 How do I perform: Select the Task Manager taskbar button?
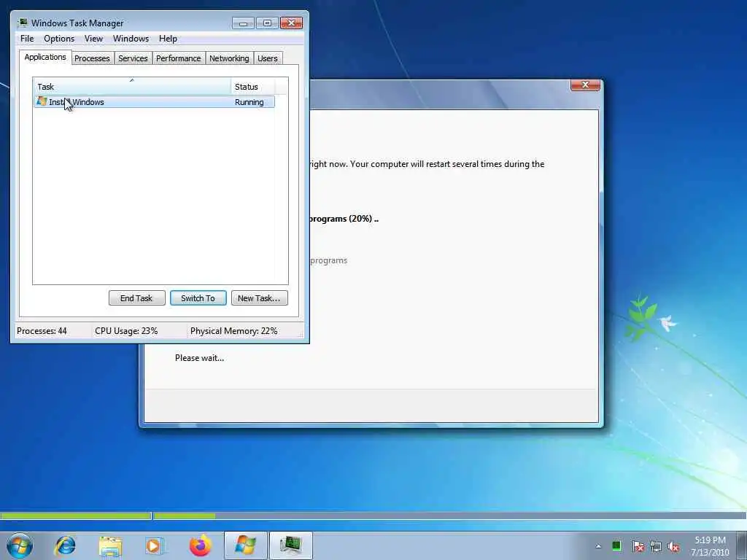[291, 545]
